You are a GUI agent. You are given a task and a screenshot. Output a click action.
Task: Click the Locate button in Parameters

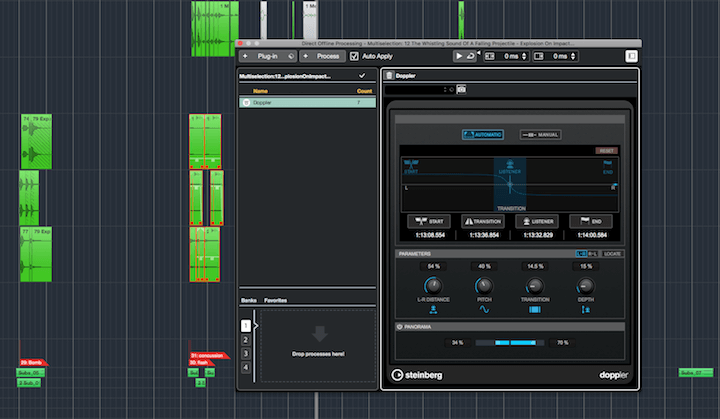tap(612, 254)
